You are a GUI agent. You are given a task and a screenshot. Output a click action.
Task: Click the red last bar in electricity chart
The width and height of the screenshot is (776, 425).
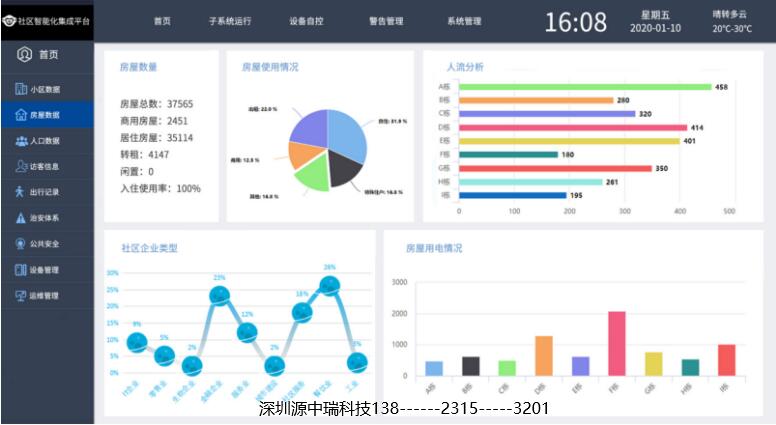point(727,360)
